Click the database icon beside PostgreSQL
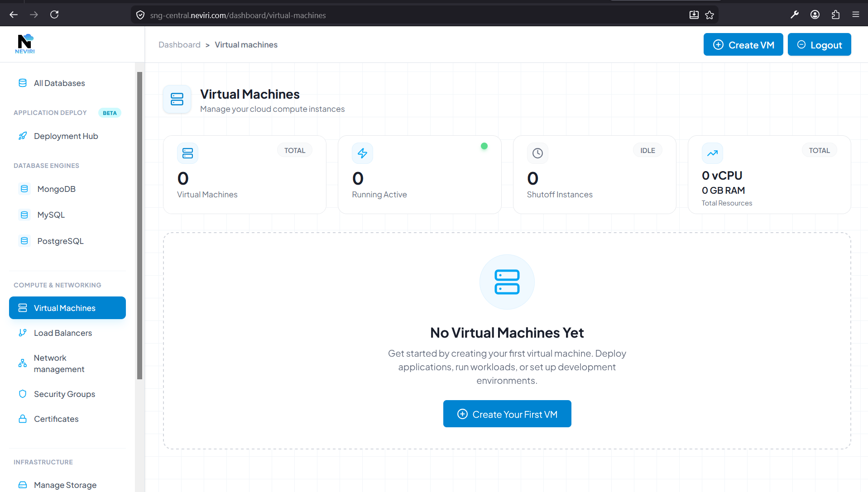Image resolution: width=868 pixels, height=492 pixels. pyautogui.click(x=24, y=241)
